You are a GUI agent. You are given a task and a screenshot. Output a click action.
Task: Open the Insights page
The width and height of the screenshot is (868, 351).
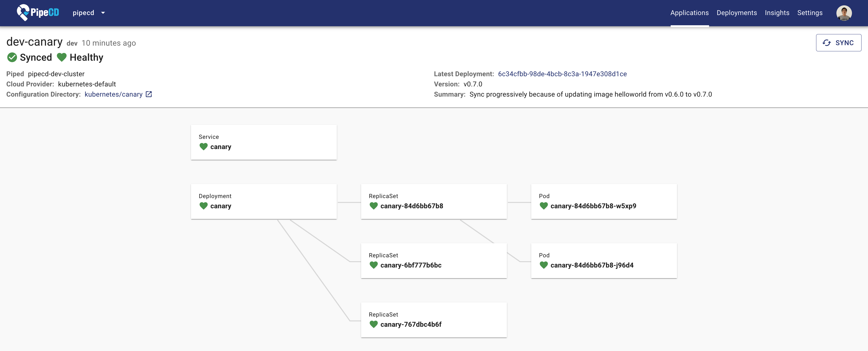(x=777, y=13)
